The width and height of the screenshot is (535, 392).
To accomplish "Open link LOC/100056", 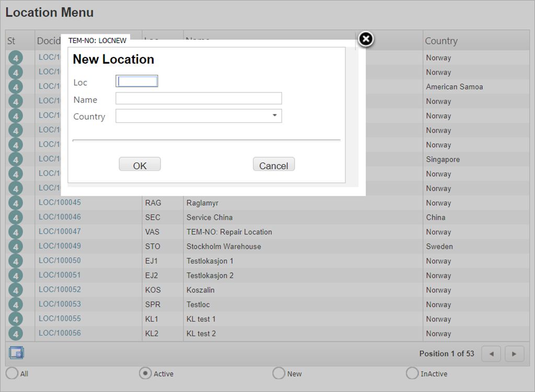I will pos(60,333).
